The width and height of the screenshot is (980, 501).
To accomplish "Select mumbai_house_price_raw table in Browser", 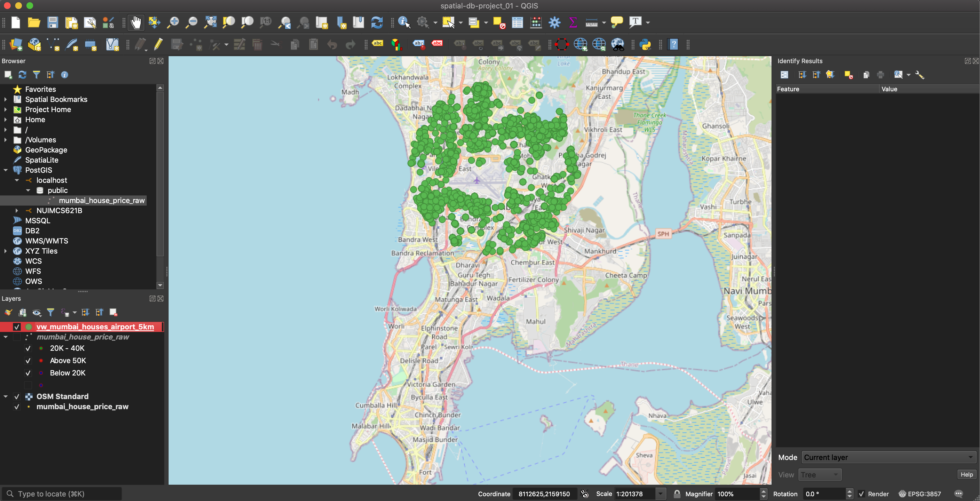I will (x=101, y=200).
